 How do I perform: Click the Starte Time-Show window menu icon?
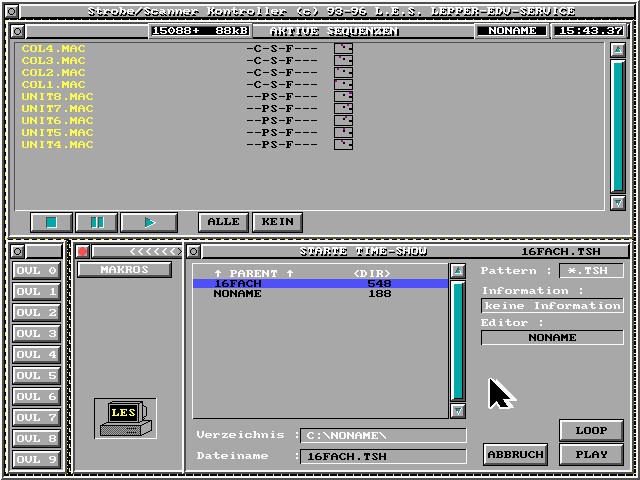(193, 251)
